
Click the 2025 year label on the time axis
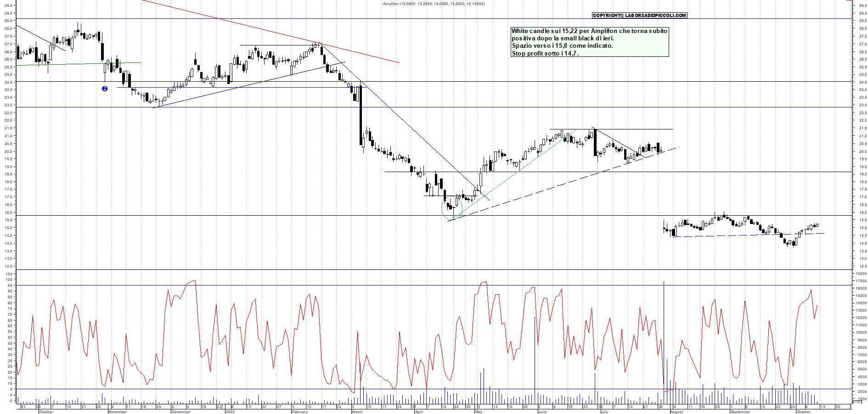pos(230,412)
